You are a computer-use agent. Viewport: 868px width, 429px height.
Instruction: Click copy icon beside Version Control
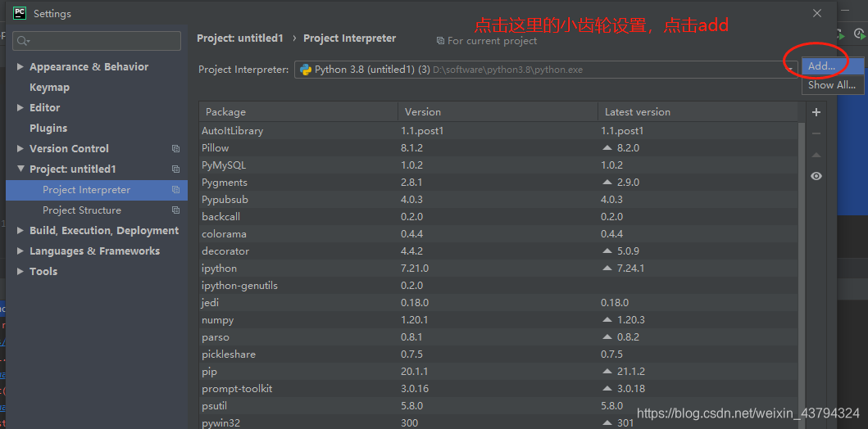pyautogui.click(x=175, y=149)
